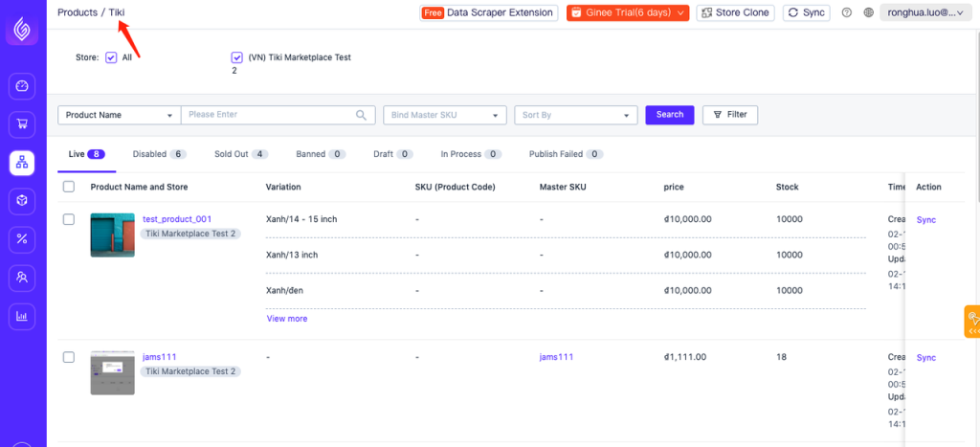Click the Stock column header

787,187
